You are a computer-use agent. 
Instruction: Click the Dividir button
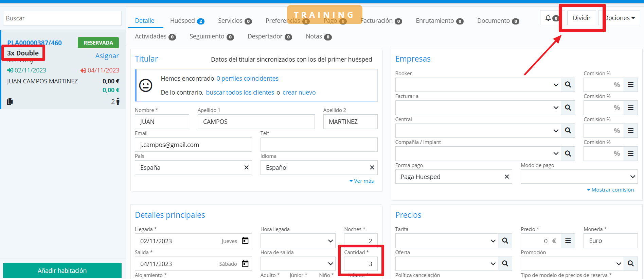click(x=582, y=18)
